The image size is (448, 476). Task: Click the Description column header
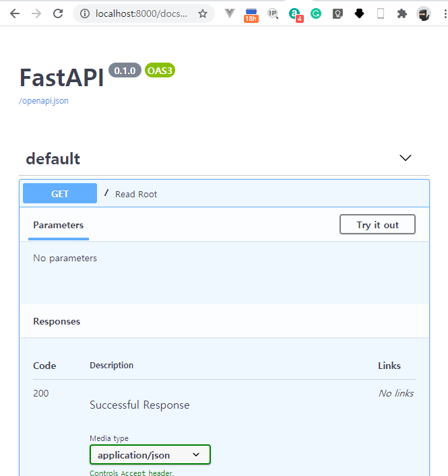point(111,365)
